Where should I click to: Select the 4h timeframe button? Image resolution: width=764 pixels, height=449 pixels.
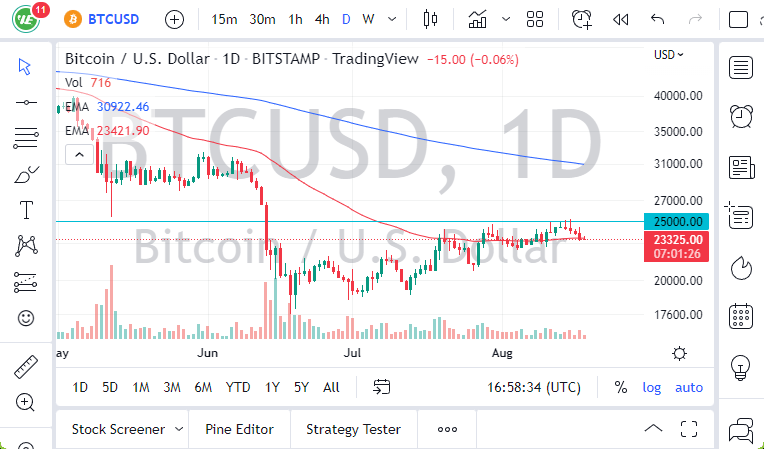click(x=322, y=19)
